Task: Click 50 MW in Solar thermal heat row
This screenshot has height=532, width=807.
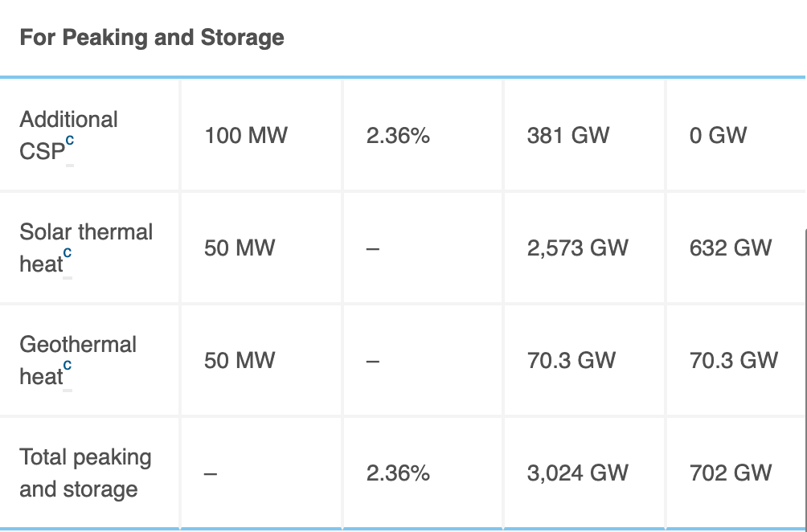Action: [239, 248]
